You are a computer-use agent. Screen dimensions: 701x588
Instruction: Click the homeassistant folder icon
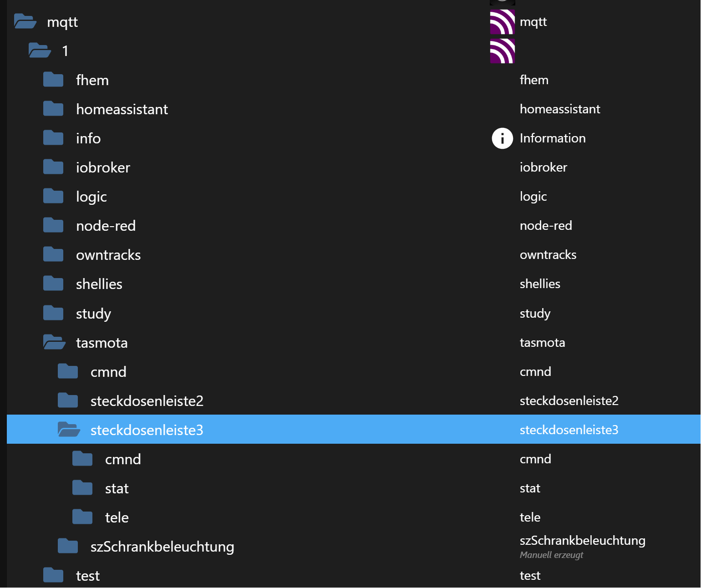[53, 109]
